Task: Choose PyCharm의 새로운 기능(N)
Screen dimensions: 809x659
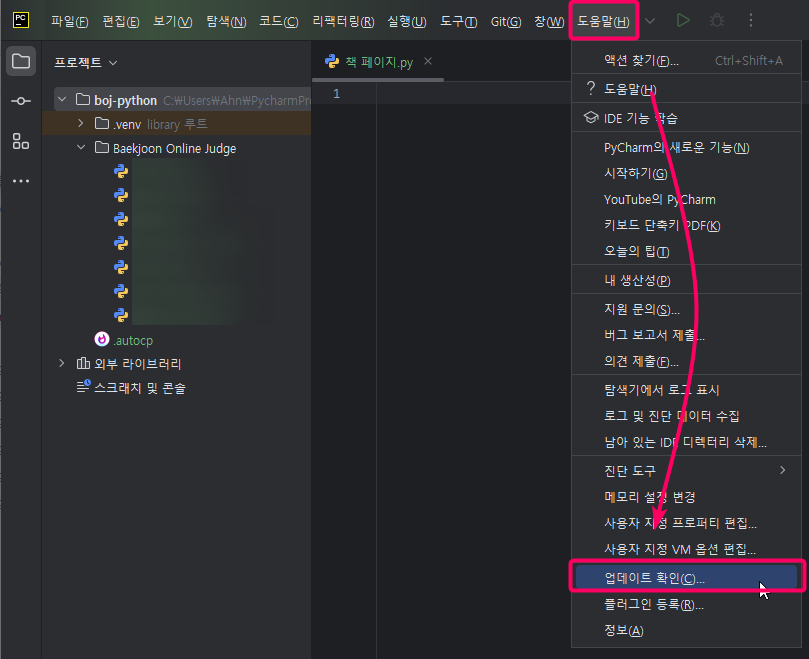Action: [686, 148]
